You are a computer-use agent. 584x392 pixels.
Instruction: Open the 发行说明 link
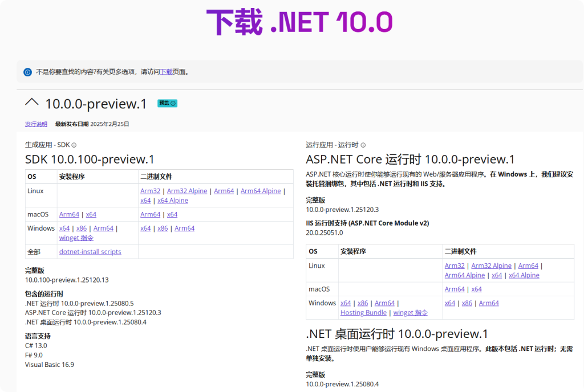[x=35, y=124]
